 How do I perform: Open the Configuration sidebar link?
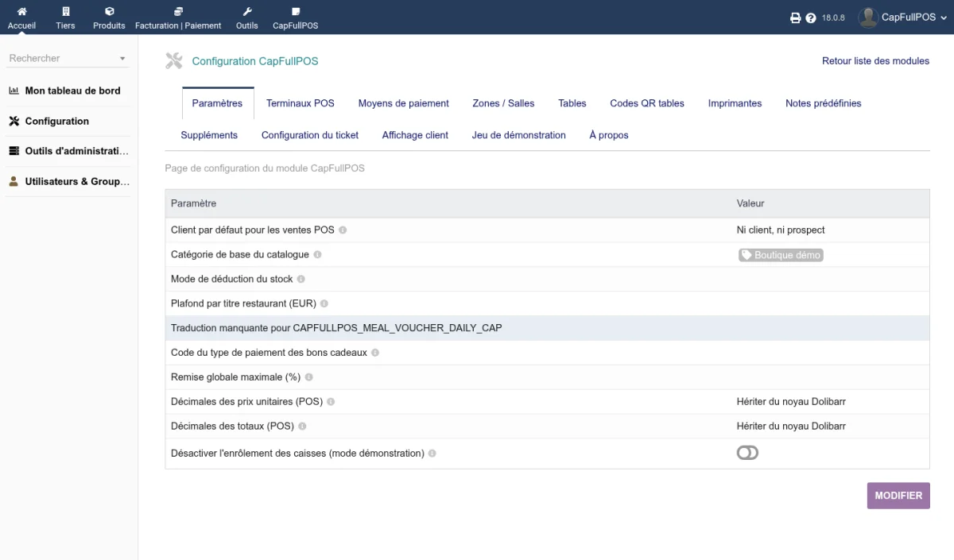tap(57, 121)
